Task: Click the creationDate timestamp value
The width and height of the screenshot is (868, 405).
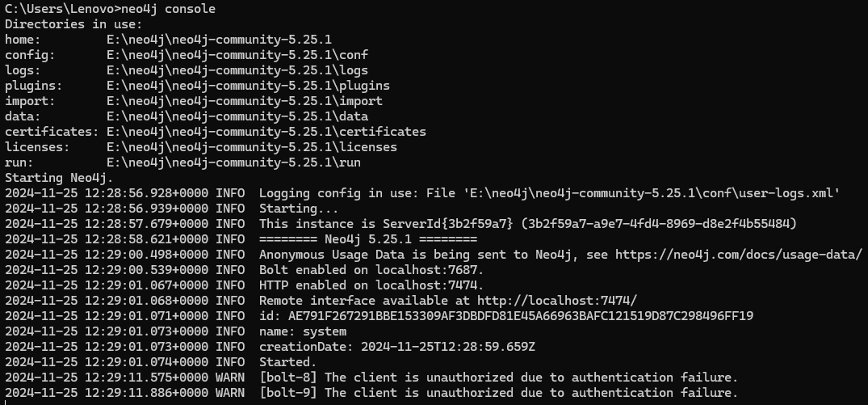Action: pos(455,347)
